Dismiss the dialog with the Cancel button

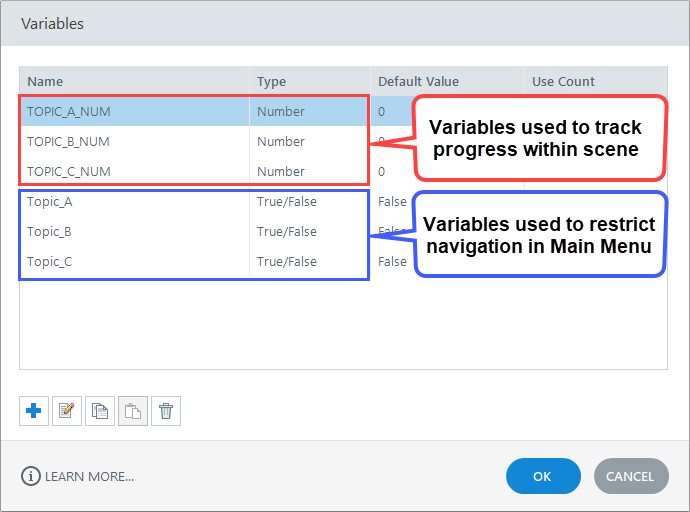[631, 476]
